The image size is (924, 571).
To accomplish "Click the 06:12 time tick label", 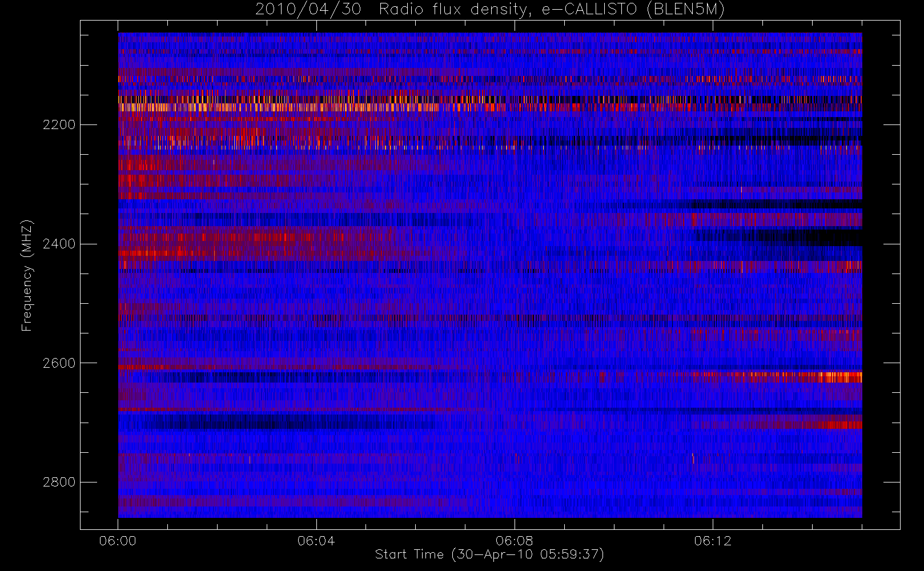I will pos(713,541).
